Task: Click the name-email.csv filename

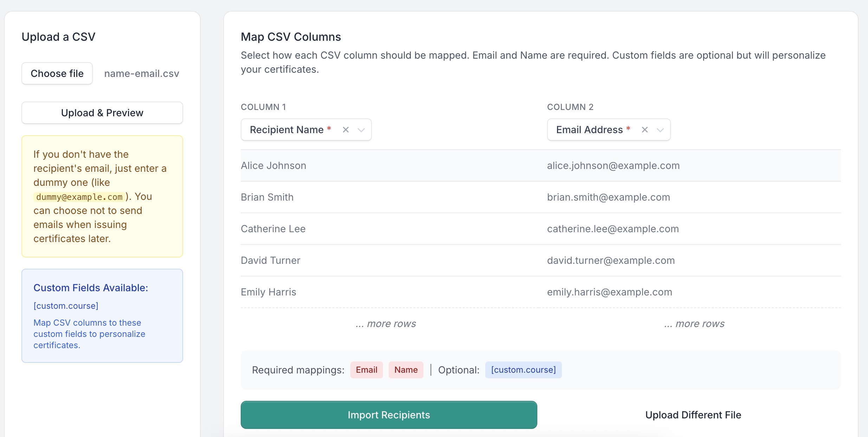Action: pyautogui.click(x=141, y=73)
